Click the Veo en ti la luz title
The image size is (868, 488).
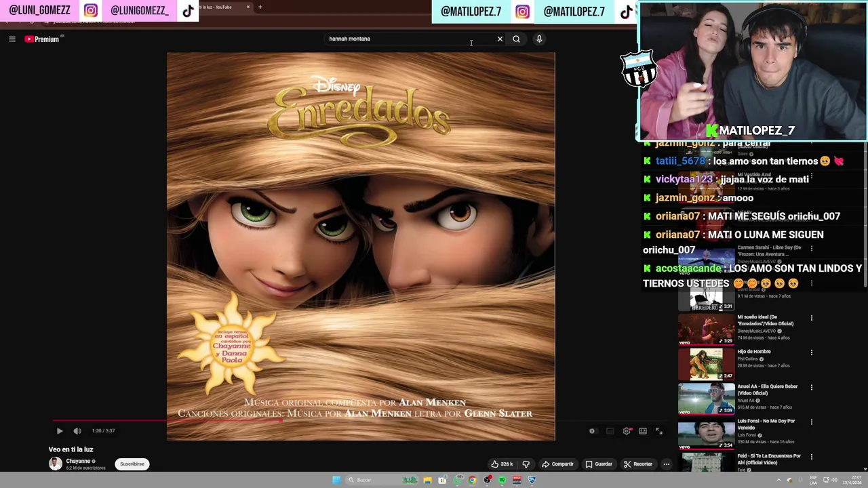(x=71, y=449)
